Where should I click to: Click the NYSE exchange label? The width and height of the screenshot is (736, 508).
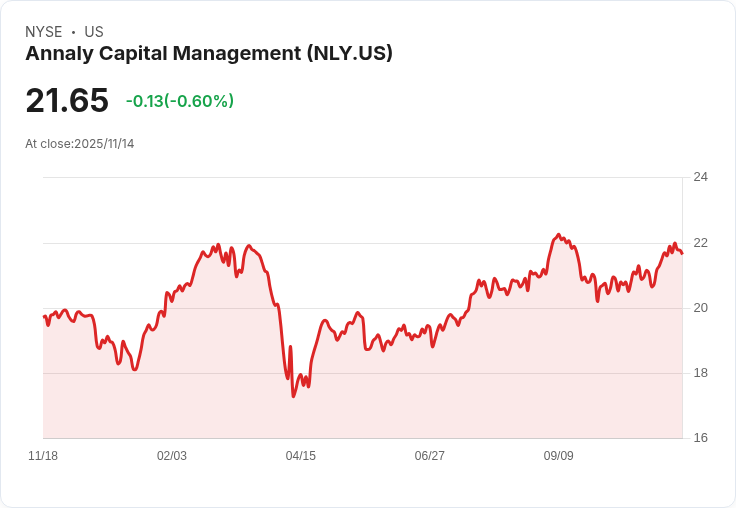tap(44, 32)
